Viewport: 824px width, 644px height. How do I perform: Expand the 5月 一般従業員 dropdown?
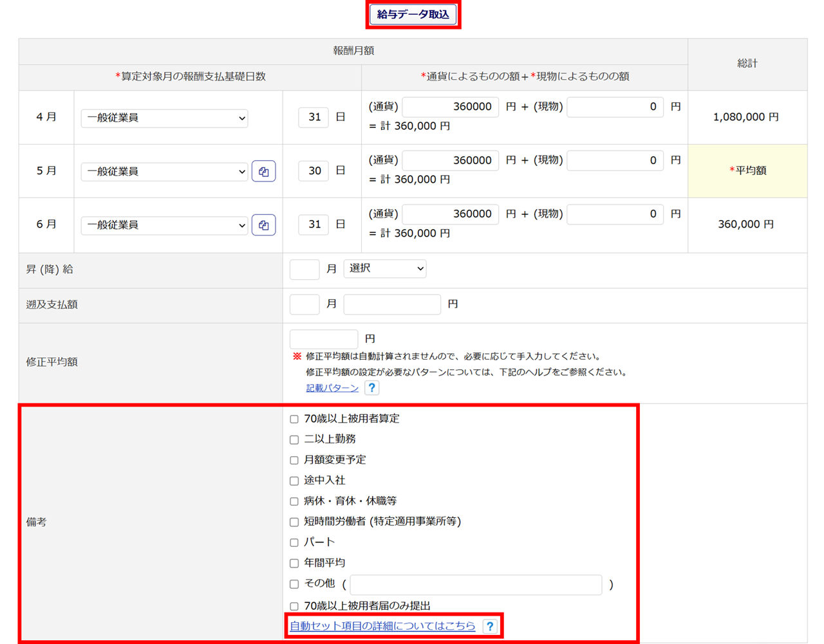[x=165, y=172]
